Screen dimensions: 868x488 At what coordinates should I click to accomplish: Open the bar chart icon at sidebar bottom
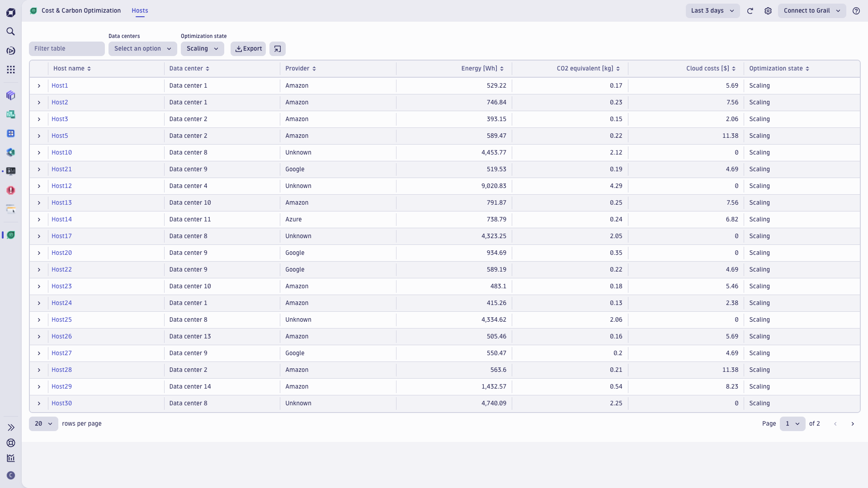pyautogui.click(x=11, y=458)
